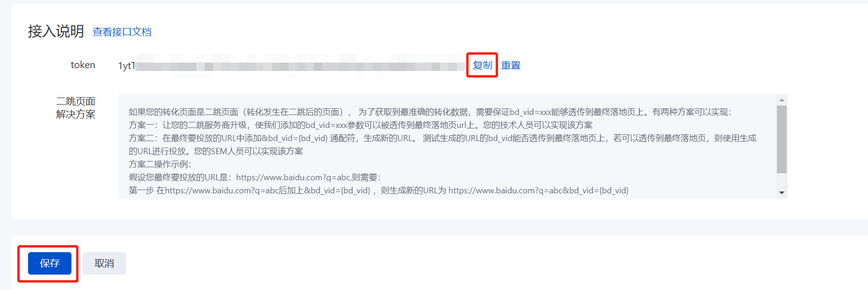Click the line mentioning SEM人员
This screenshot has width=868, height=290.
[x=216, y=151]
